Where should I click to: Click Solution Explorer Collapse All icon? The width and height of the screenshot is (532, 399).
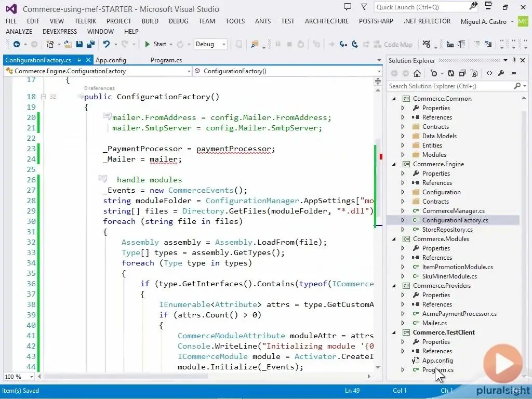tap(462, 73)
